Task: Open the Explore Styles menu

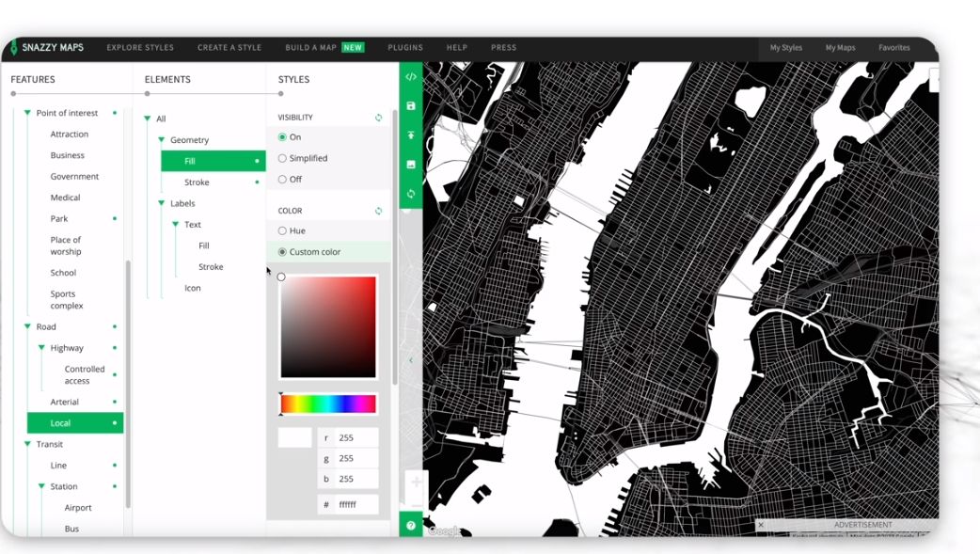Action: [140, 48]
